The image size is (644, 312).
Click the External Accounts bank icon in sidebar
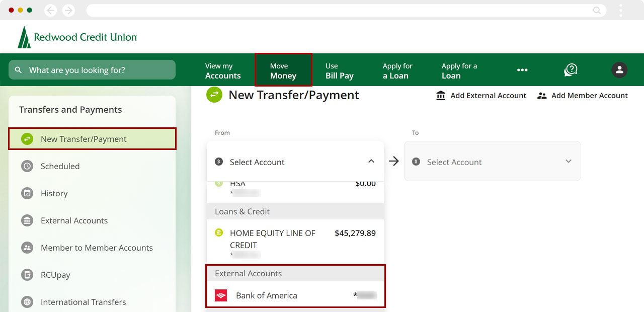(27, 220)
